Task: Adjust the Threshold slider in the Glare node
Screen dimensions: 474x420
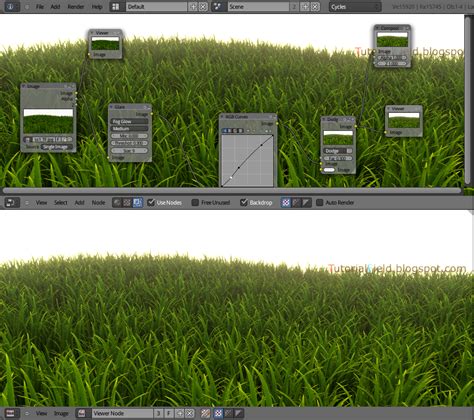Action: [129, 143]
